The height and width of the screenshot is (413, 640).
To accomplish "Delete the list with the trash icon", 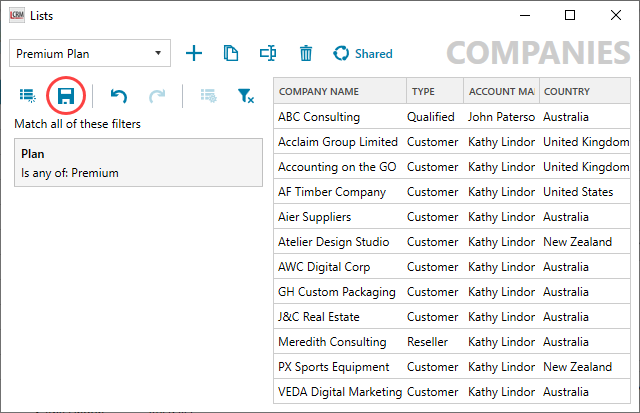I will pos(305,53).
